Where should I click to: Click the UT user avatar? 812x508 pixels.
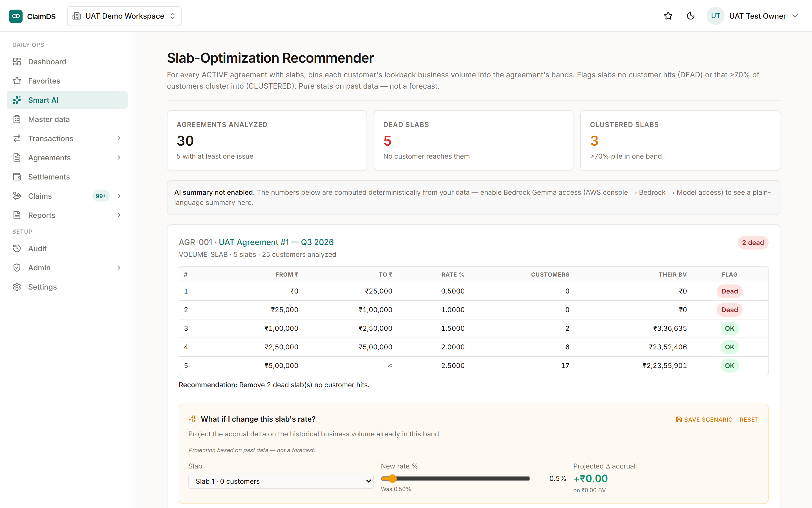pos(715,16)
